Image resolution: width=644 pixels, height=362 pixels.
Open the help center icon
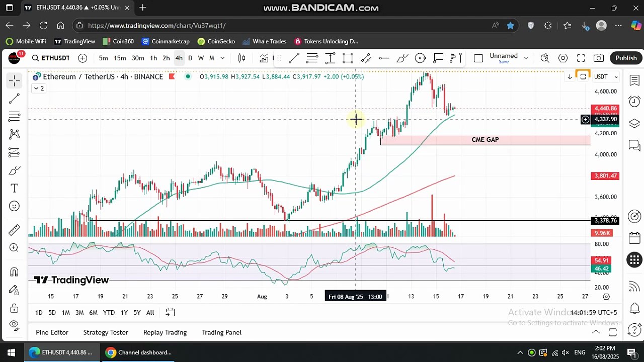[634, 330]
